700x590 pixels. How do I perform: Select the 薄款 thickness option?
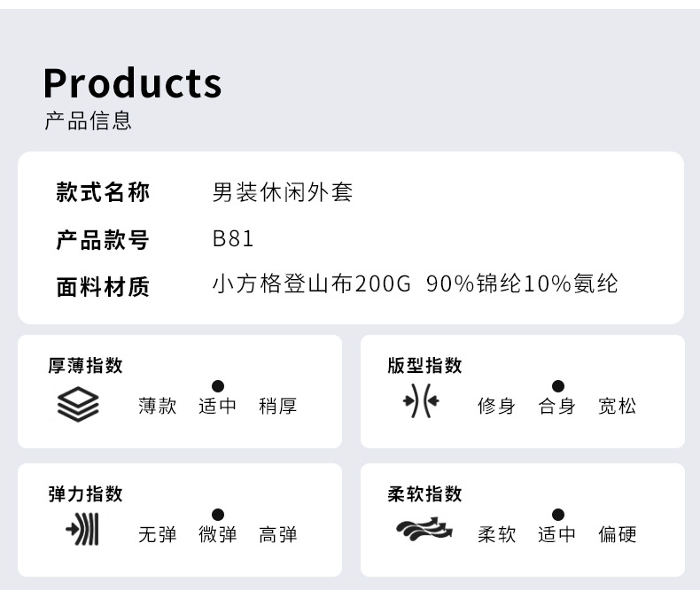(158, 407)
